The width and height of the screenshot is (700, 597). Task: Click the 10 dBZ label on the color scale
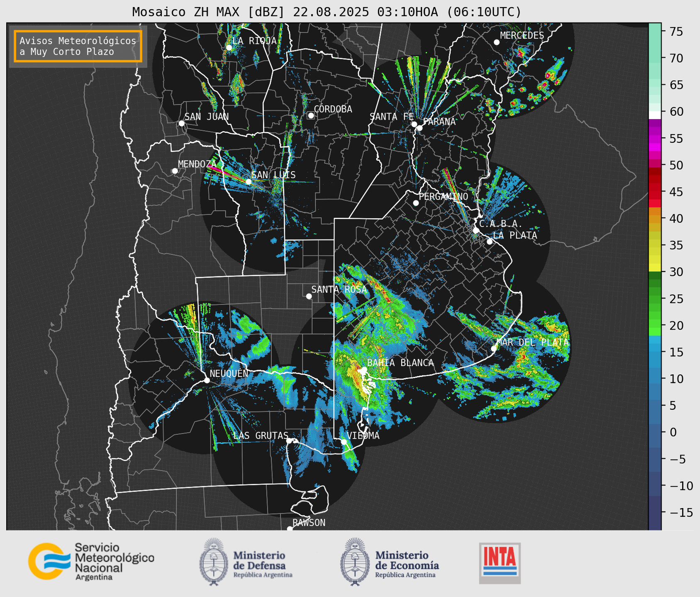click(x=676, y=379)
